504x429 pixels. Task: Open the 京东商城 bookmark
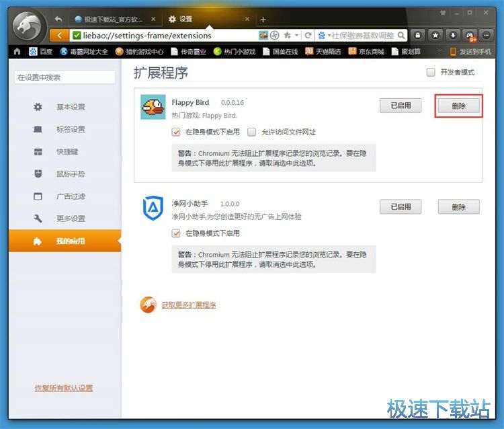(x=366, y=52)
